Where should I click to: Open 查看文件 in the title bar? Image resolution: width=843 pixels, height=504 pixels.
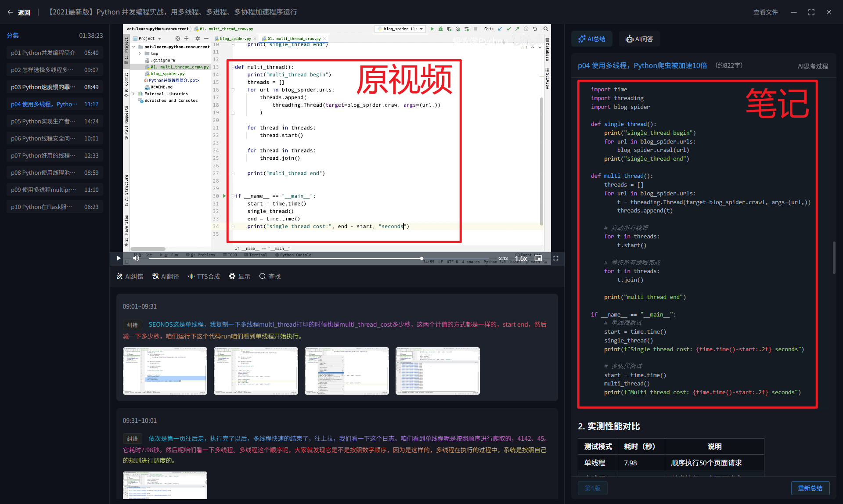tap(765, 12)
